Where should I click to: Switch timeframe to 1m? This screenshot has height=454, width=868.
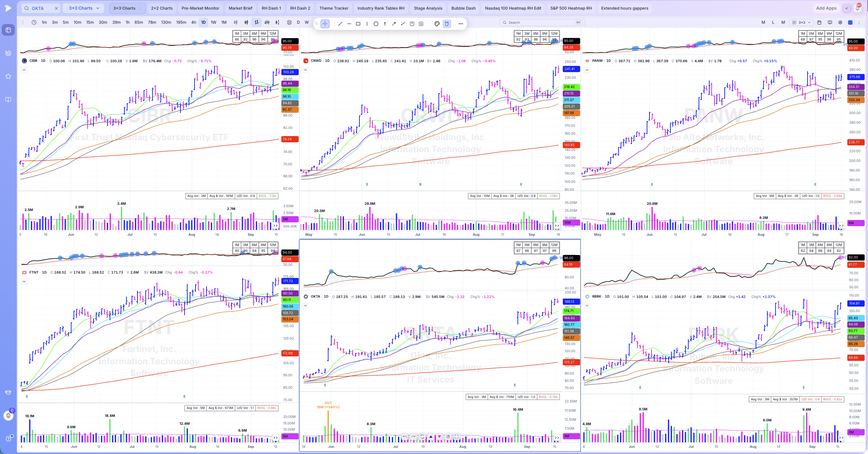[44, 22]
